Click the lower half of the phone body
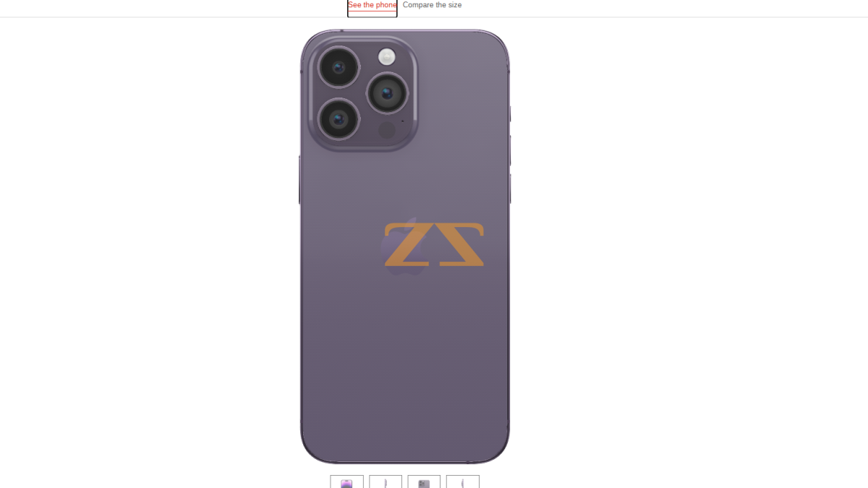 click(405, 354)
